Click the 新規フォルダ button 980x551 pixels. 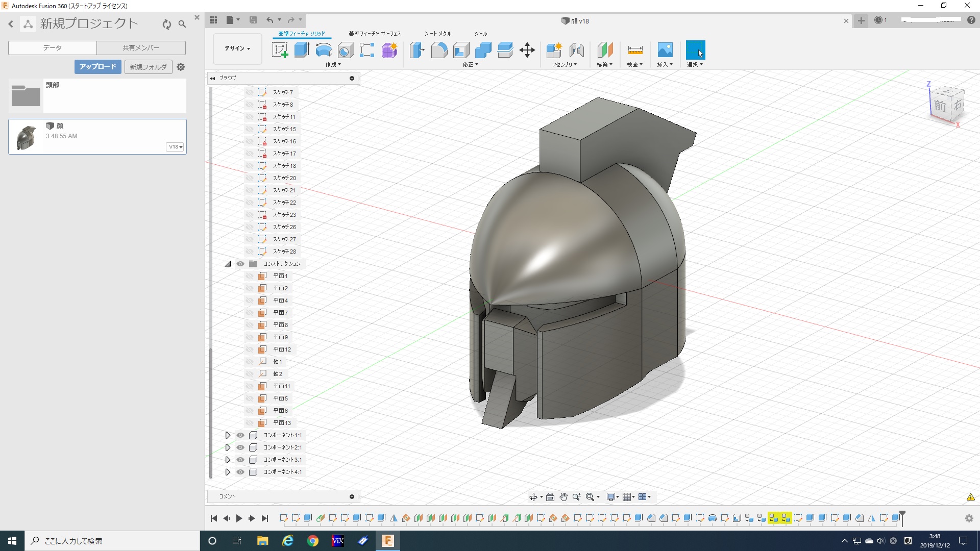pos(148,67)
